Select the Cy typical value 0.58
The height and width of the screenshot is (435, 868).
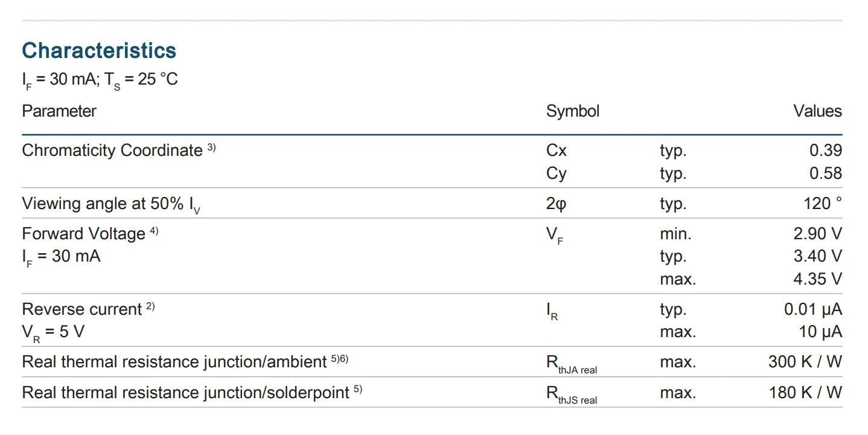point(825,173)
